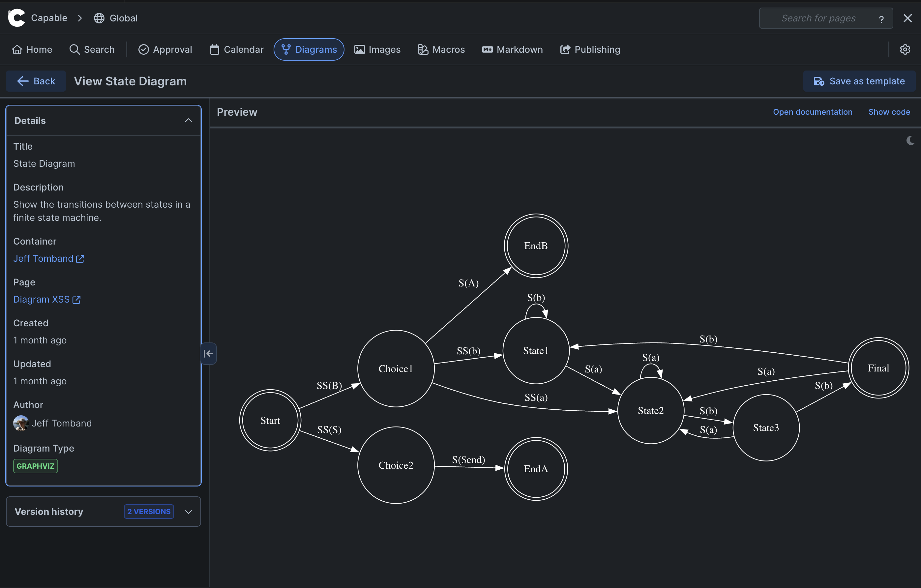The image size is (921, 588).
Task: Collapse the Details panel chevron
Action: (x=188, y=120)
